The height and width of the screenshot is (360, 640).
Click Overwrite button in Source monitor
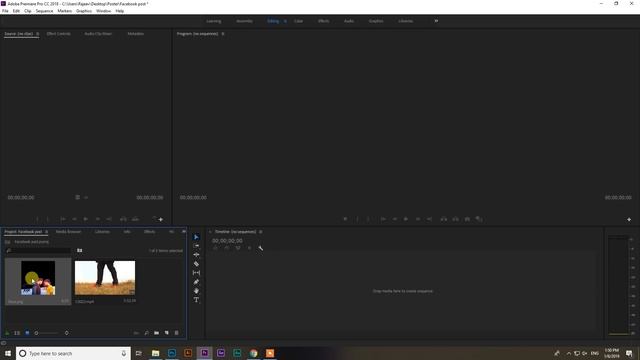point(135,219)
